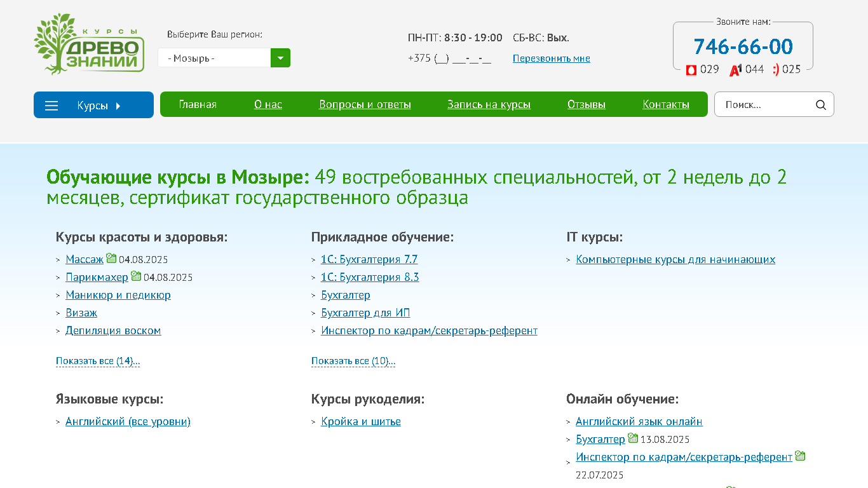868x488 pixels.
Task: Click the A1 operator icon
Action: (736, 69)
